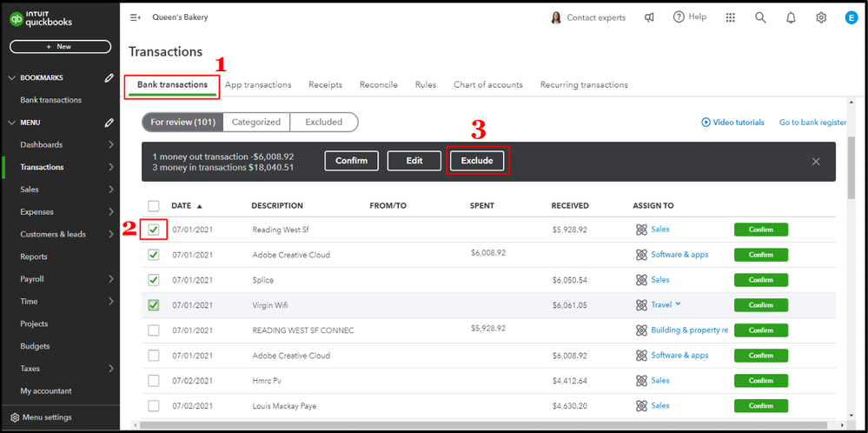Image resolution: width=868 pixels, height=433 pixels.
Task: Check the READING WEST SF CONNEC transaction
Action: click(x=154, y=330)
